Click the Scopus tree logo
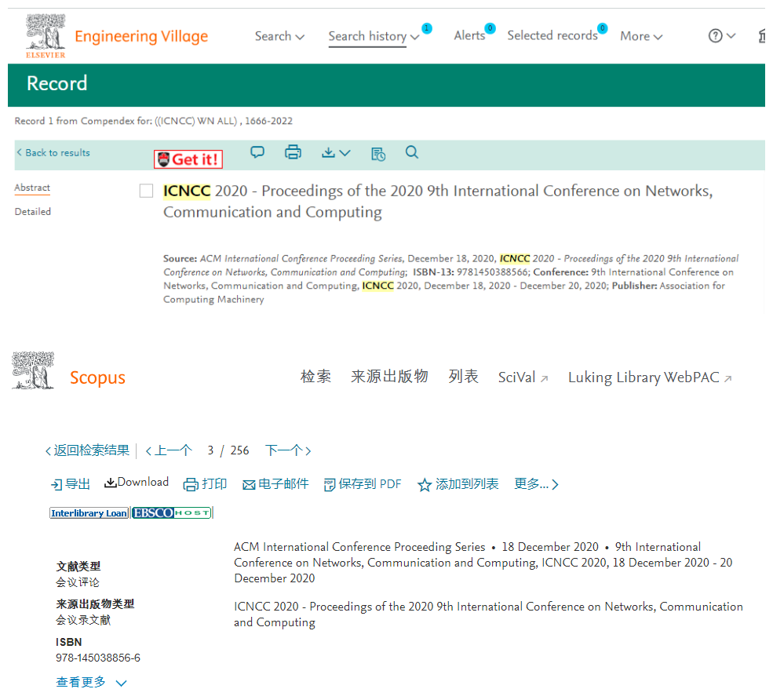 (33, 370)
